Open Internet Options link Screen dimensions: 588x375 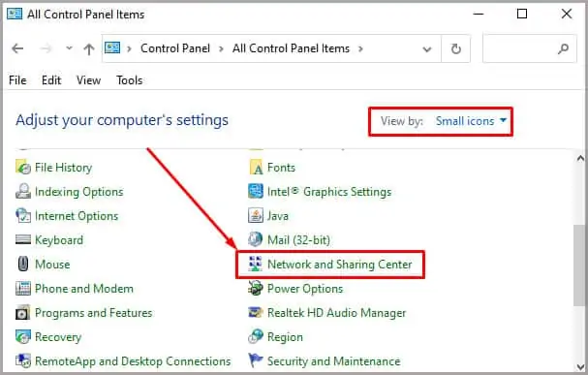77,216
